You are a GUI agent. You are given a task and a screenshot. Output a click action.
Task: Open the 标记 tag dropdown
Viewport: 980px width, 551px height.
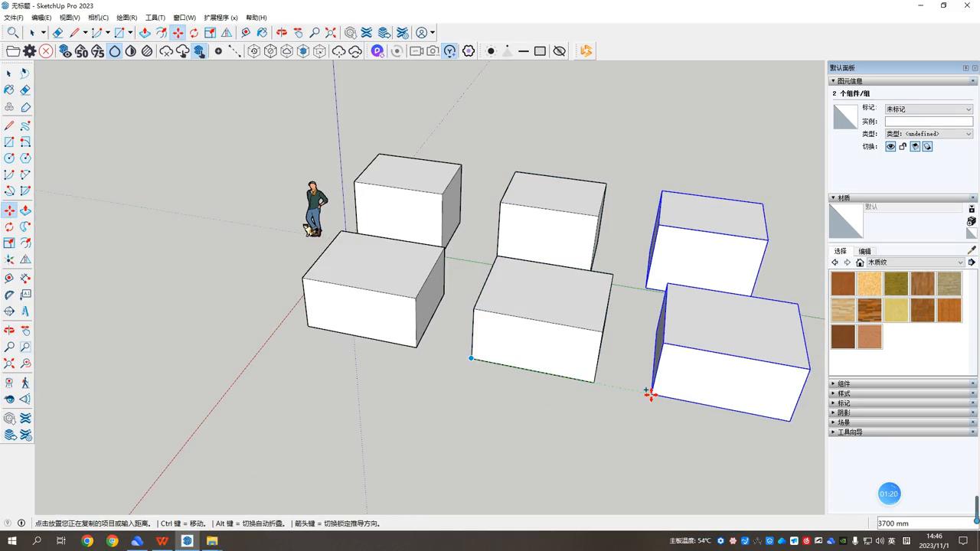(x=928, y=109)
